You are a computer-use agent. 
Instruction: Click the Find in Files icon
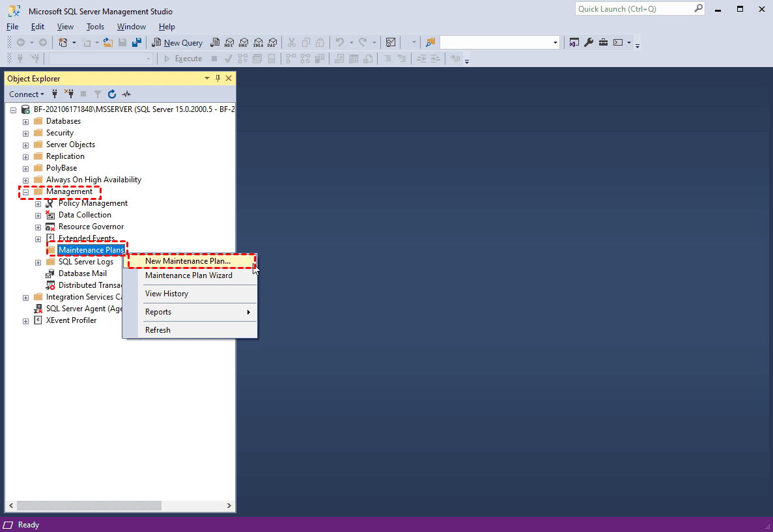click(x=430, y=43)
